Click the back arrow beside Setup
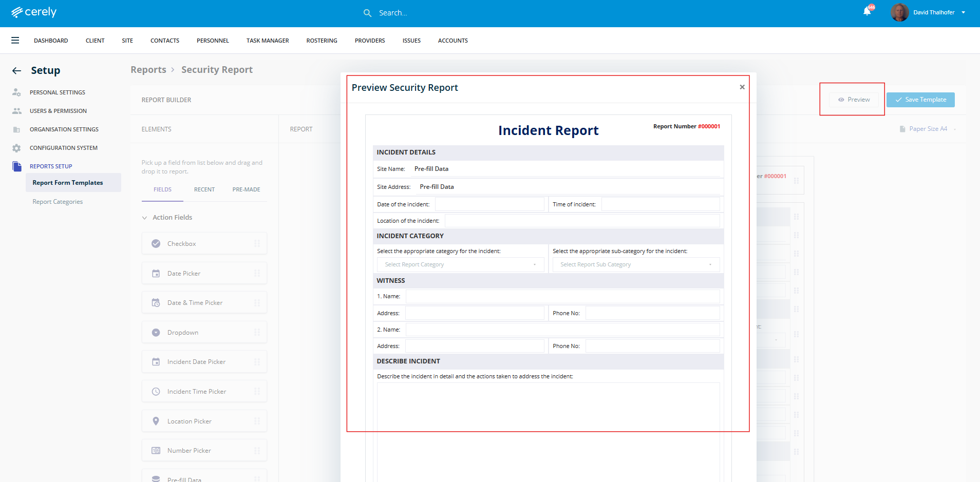The height and width of the screenshot is (482, 980). 17,71
